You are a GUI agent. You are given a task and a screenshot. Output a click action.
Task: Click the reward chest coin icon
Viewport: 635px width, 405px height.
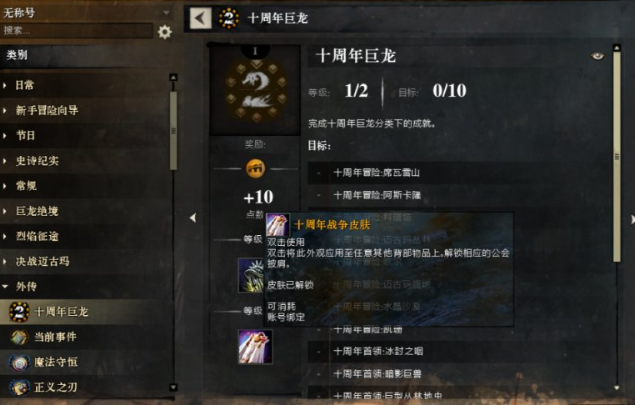click(256, 168)
